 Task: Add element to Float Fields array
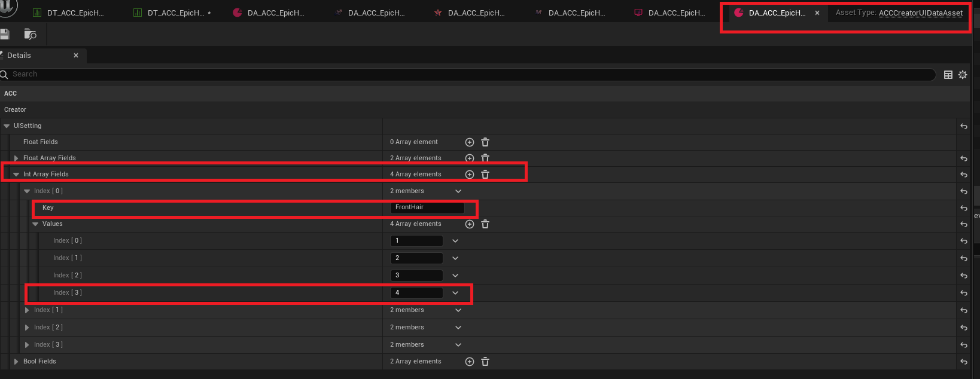[x=470, y=142]
